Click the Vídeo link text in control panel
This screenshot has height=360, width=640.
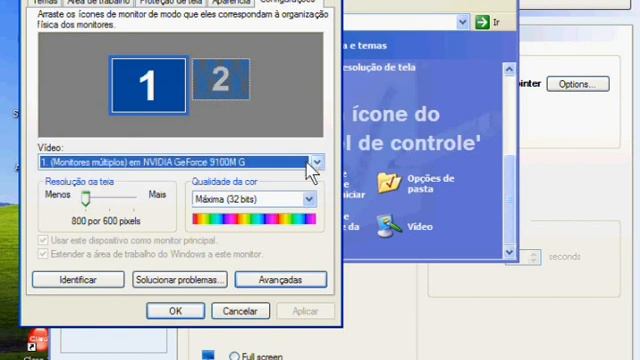(420, 227)
